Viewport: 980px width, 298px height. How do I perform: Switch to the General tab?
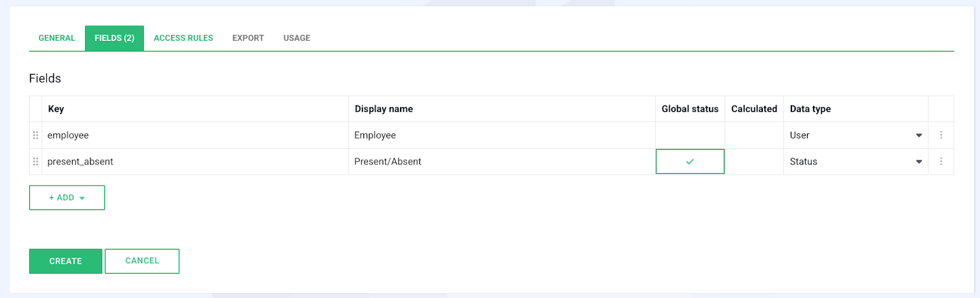pyautogui.click(x=56, y=38)
